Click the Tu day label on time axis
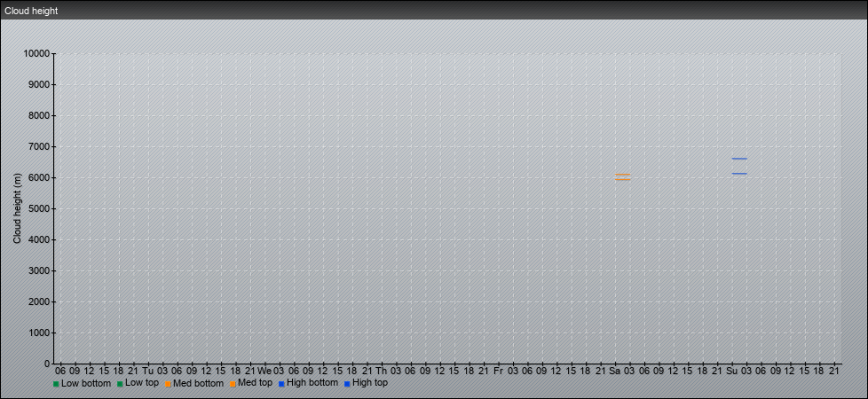 pyautogui.click(x=148, y=371)
